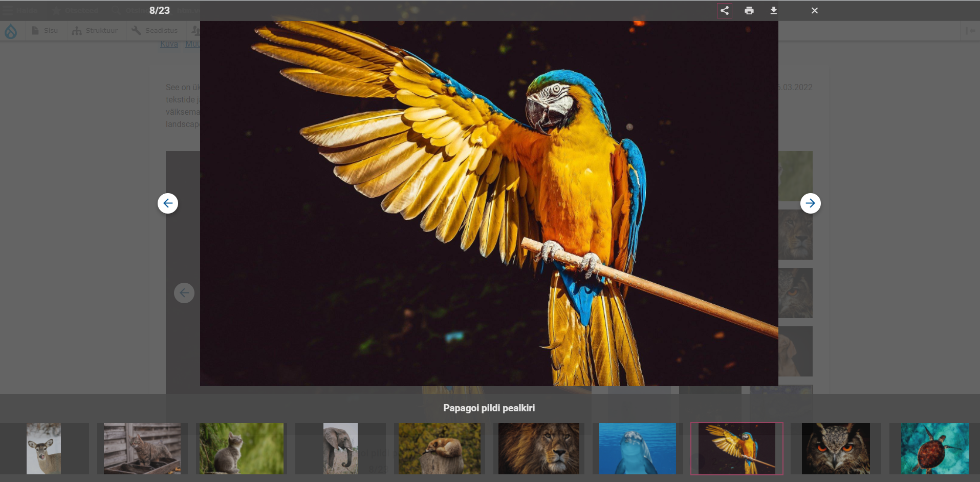The image size is (980, 482).
Task: Download the parrot photo
Action: pos(773,11)
